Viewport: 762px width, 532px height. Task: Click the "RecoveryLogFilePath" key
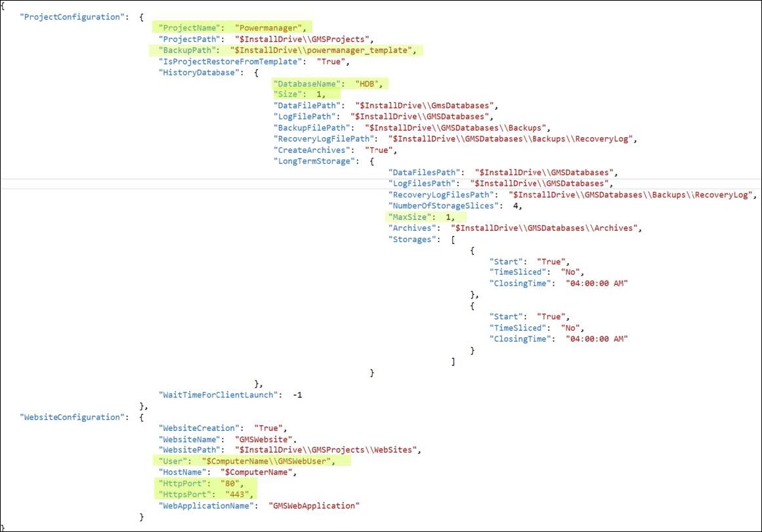pos(322,138)
